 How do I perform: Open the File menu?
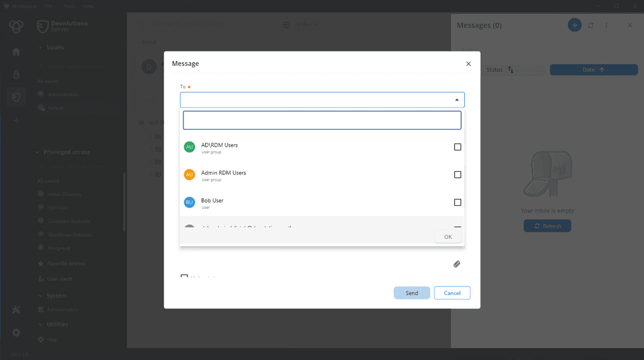(48, 6)
